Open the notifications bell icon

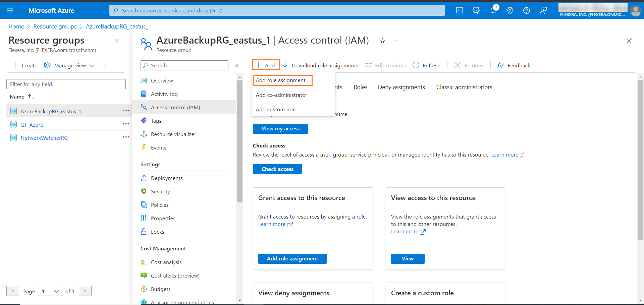point(493,10)
